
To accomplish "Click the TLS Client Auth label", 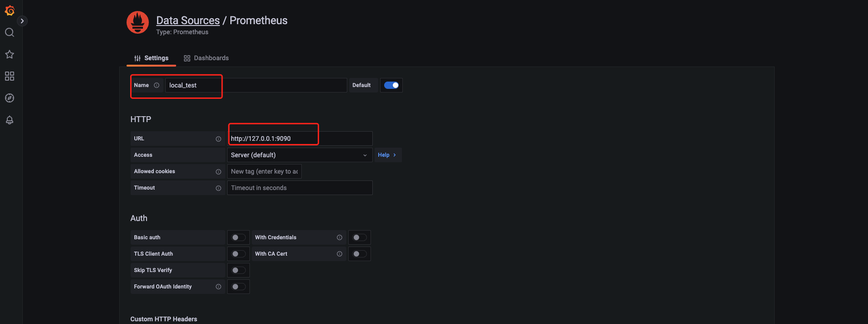I will [153, 254].
